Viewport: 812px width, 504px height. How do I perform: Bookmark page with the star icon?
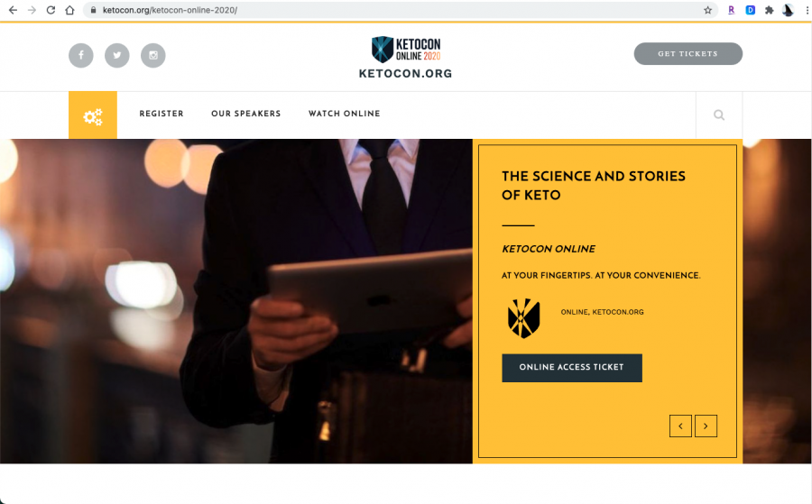click(x=708, y=10)
